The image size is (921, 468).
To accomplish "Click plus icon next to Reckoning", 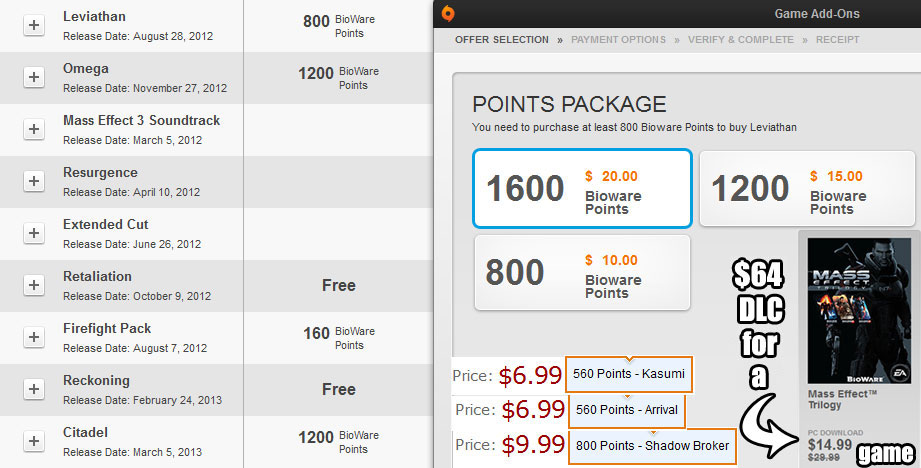I will [x=33, y=389].
